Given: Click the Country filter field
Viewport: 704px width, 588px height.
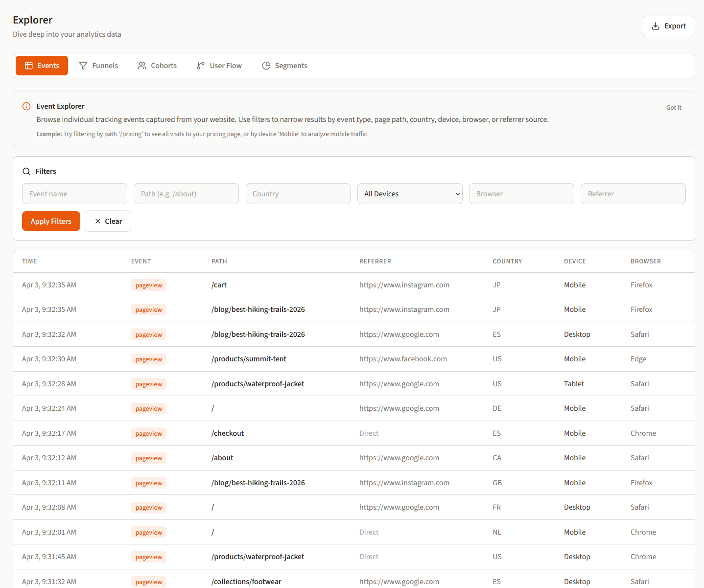Looking at the screenshot, I should coord(298,193).
